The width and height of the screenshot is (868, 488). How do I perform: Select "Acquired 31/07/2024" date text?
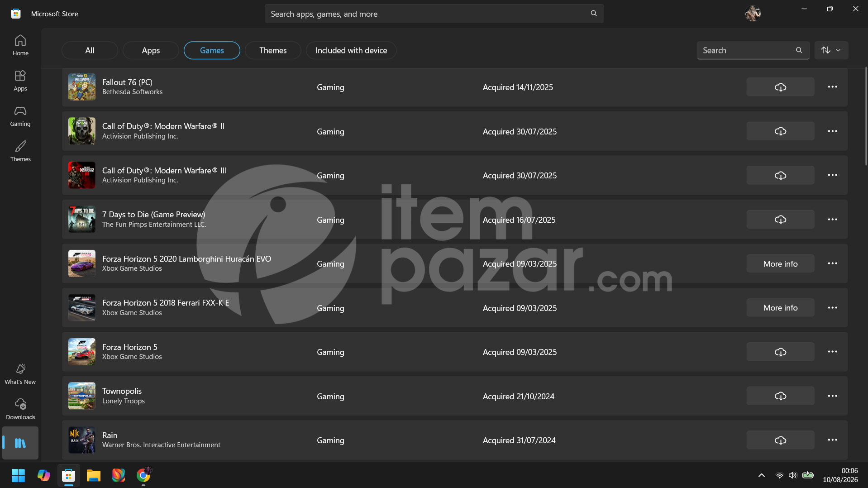click(x=519, y=440)
